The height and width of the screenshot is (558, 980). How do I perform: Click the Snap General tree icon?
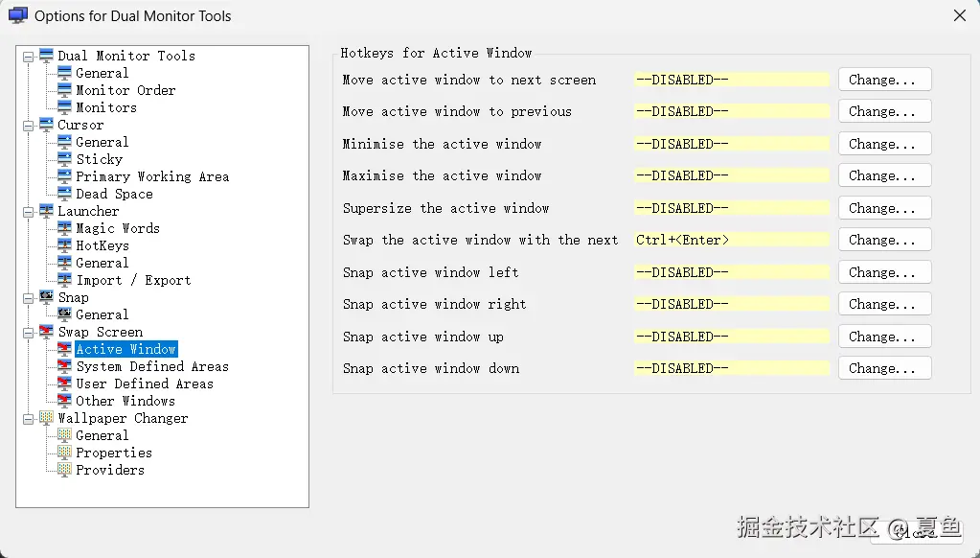pos(65,314)
